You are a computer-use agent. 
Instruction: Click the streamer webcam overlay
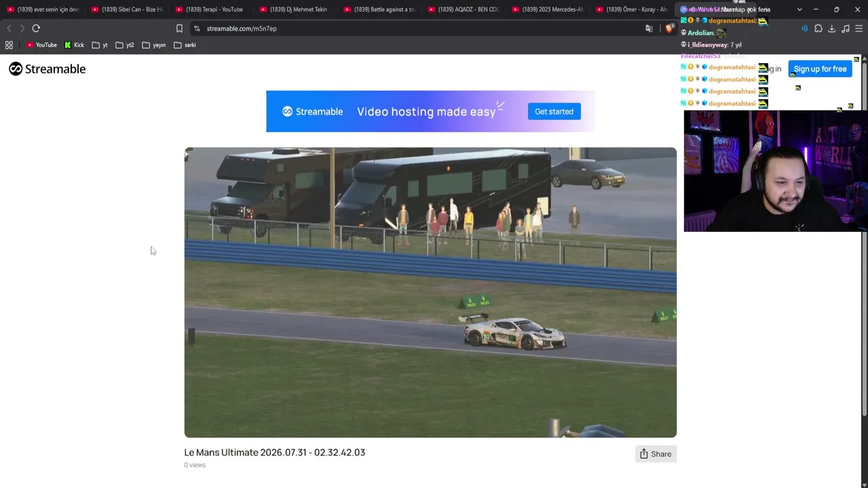[x=776, y=171]
